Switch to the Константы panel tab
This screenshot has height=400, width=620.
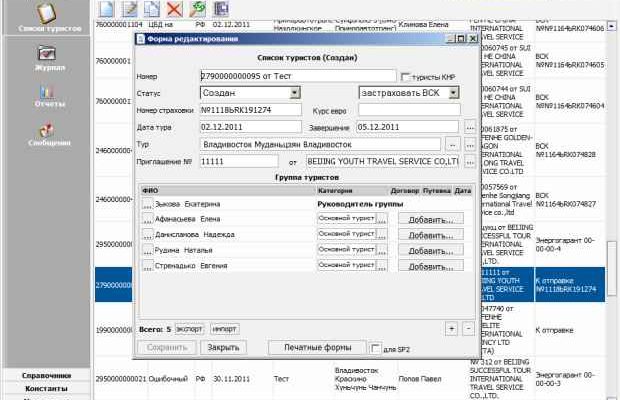[x=47, y=388]
